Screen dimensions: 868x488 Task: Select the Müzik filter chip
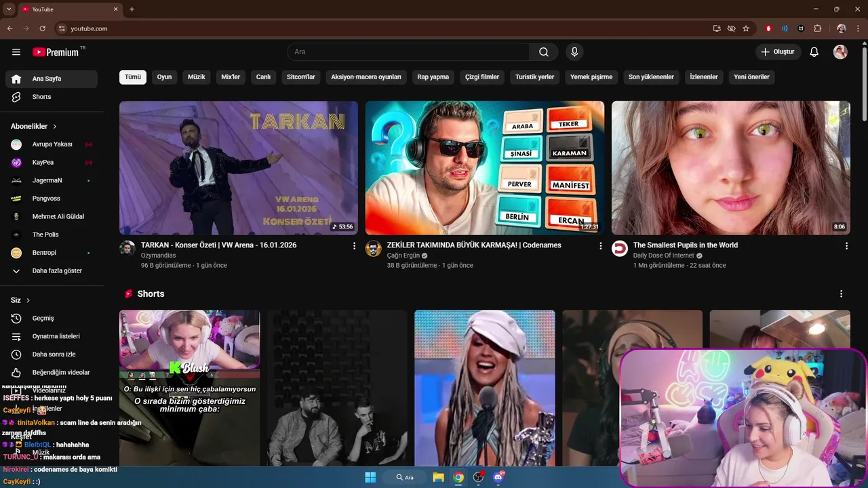[196, 77]
